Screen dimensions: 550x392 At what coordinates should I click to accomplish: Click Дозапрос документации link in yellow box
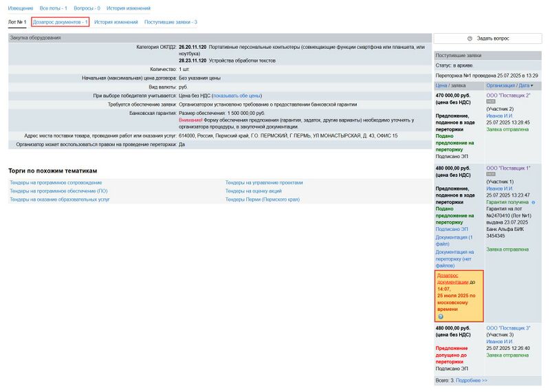tap(452, 279)
